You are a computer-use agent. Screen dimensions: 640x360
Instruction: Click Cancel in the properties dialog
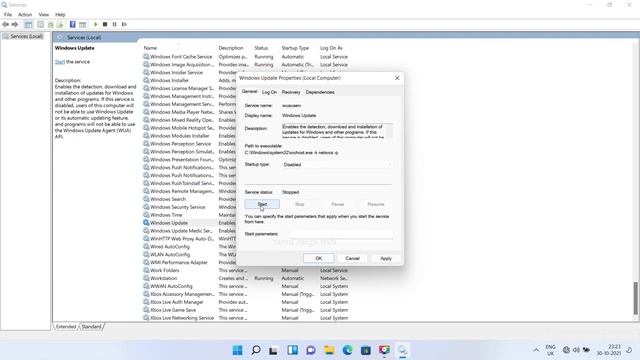coord(352,258)
